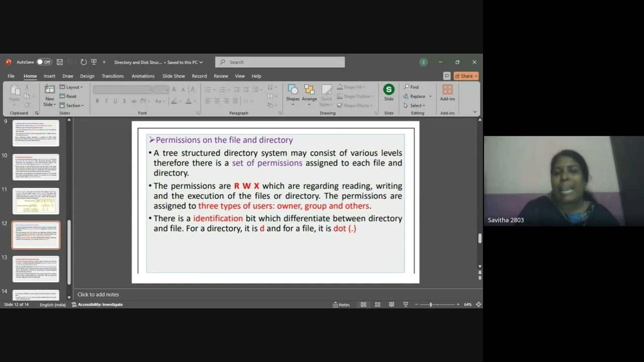The image size is (644, 362).
Task: Click the 64% zoom level
Action: [468, 305]
